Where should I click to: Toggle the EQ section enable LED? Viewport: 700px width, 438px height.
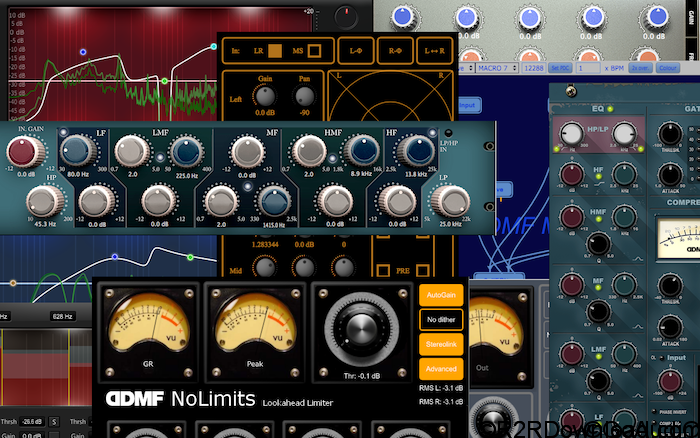[610, 109]
